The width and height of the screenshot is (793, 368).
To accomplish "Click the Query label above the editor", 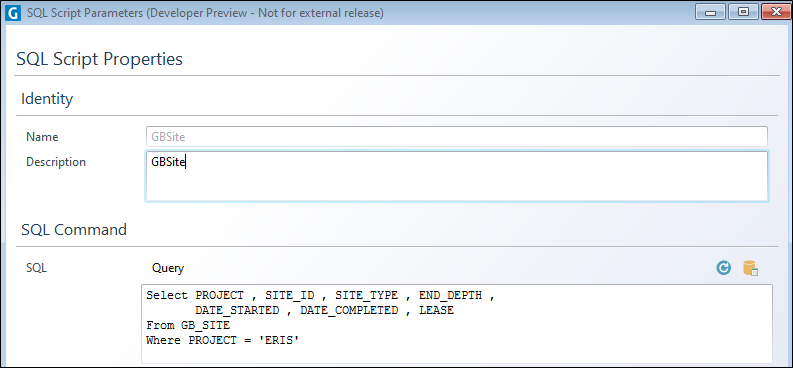I will click(168, 268).
